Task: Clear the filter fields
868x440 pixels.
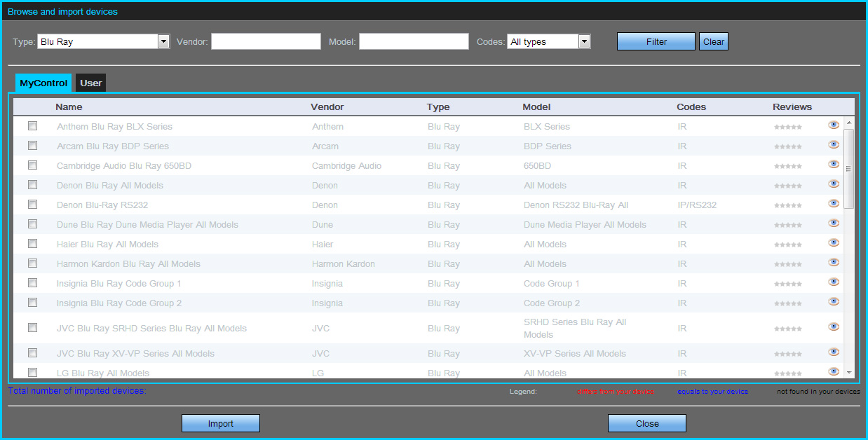Action: tap(714, 41)
